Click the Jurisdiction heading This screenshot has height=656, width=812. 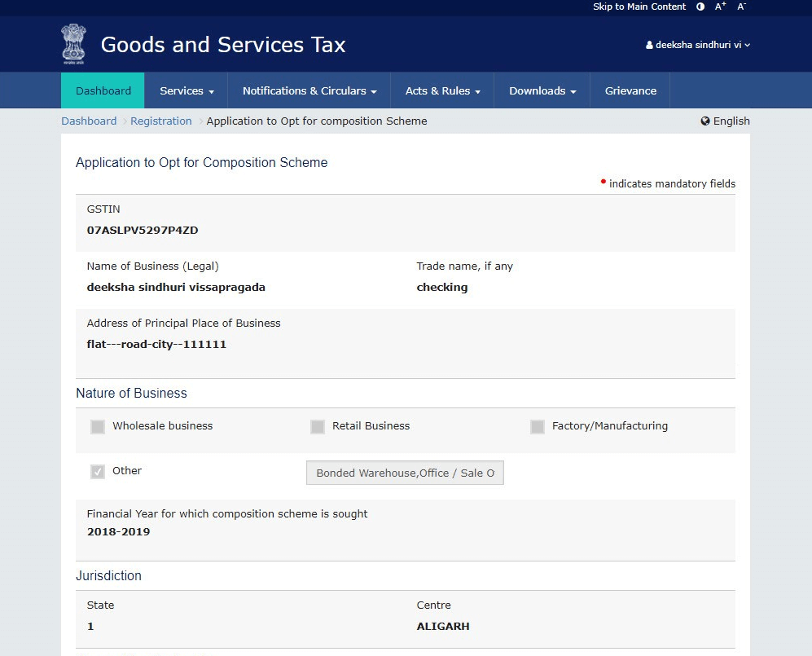109,575
